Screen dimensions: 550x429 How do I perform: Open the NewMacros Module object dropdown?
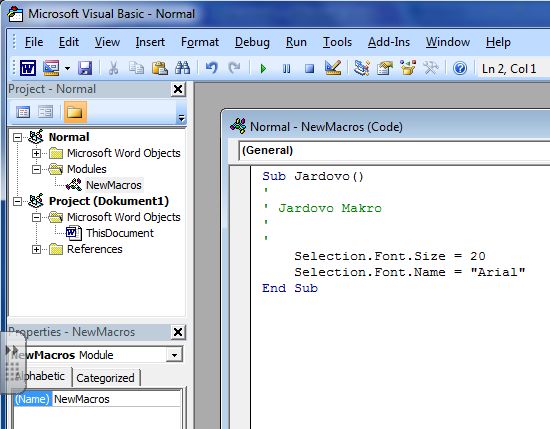click(174, 355)
